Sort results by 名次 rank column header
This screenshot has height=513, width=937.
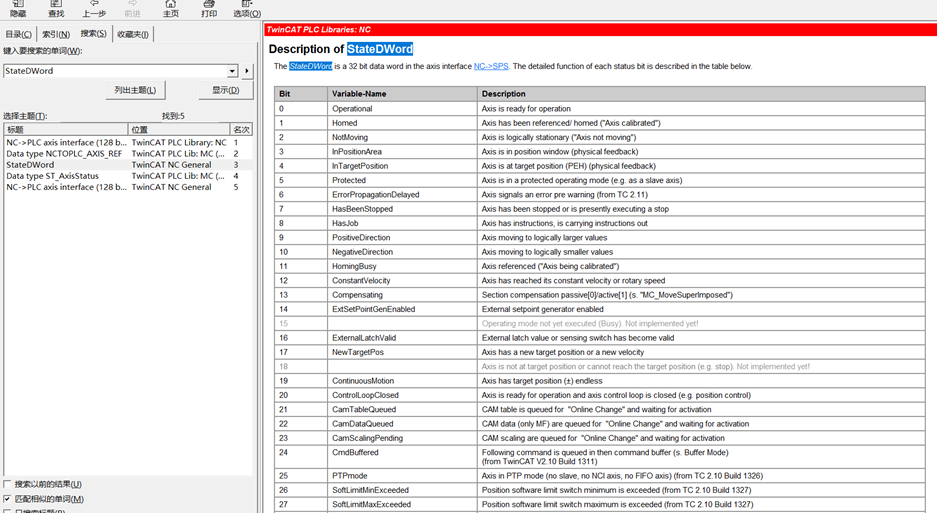[241, 130]
